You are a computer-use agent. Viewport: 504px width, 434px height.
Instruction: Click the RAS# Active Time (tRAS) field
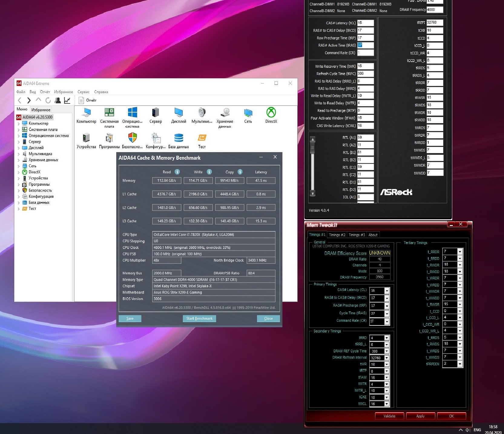click(x=365, y=45)
